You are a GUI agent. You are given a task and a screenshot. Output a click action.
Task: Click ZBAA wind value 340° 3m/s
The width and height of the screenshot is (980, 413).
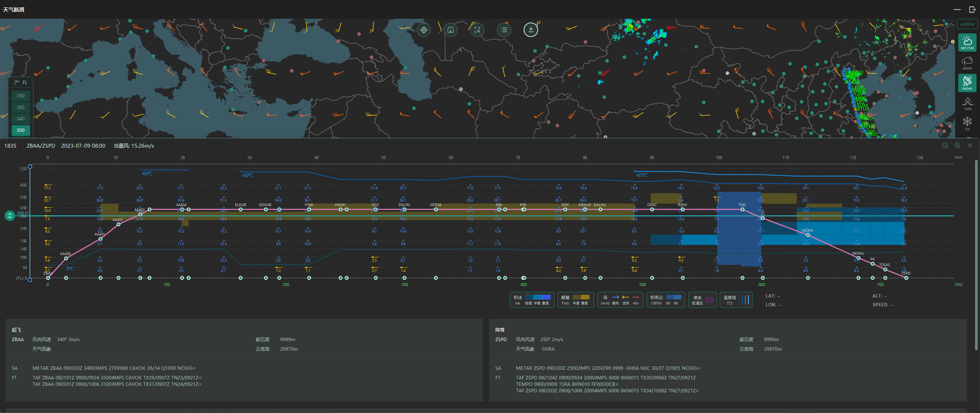[x=68, y=340]
